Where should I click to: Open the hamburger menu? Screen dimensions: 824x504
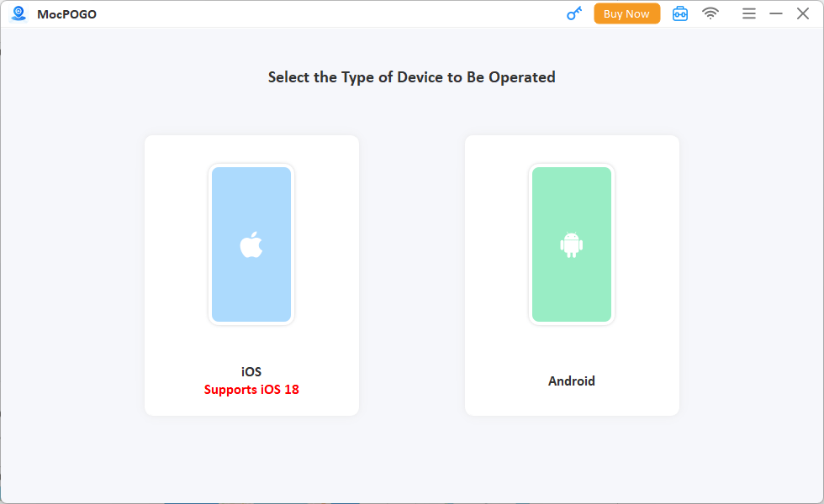click(x=748, y=13)
